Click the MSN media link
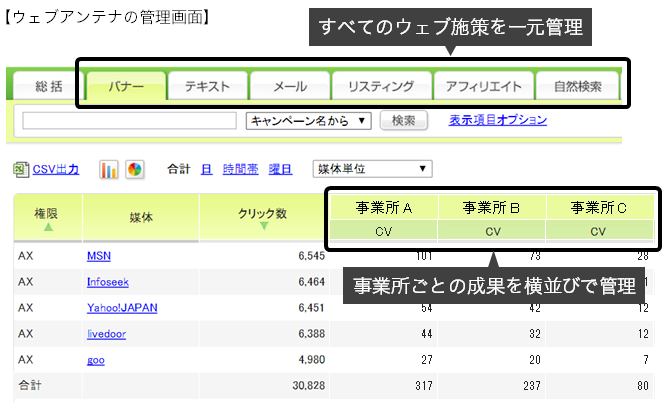This screenshot has width=669, height=409. 99,256
